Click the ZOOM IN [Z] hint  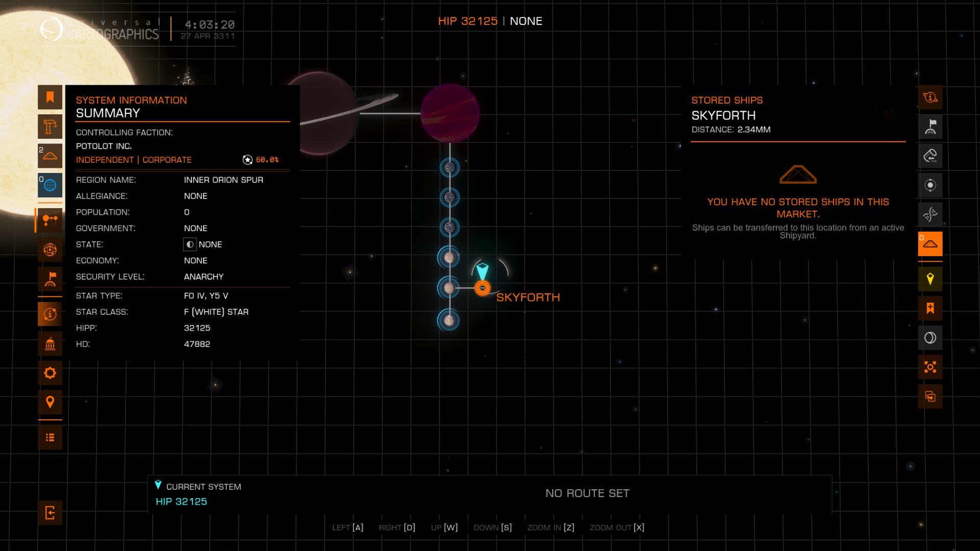(551, 528)
